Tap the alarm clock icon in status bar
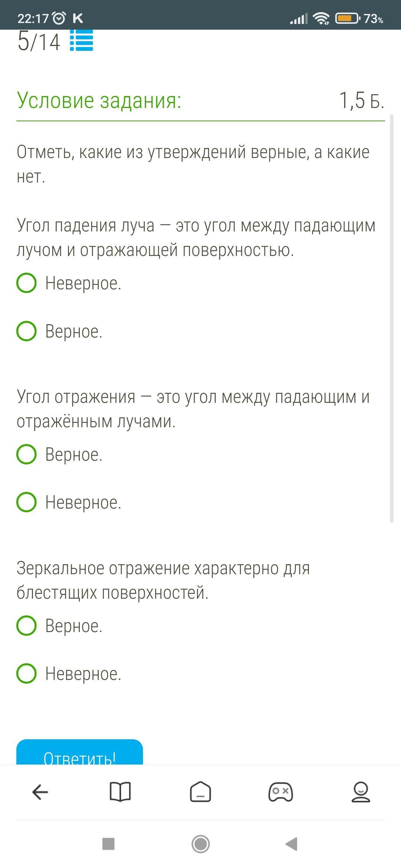The width and height of the screenshot is (401, 868). 59,18
